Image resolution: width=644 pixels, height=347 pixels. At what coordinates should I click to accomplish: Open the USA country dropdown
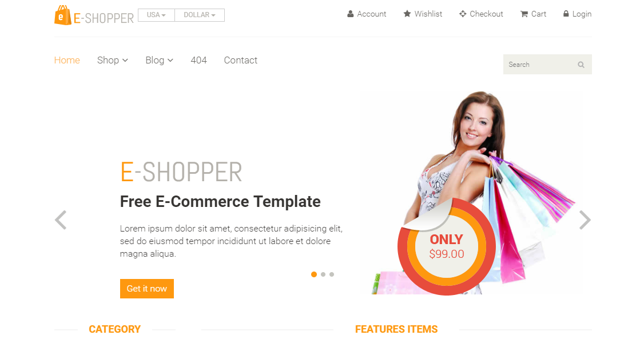(x=157, y=15)
